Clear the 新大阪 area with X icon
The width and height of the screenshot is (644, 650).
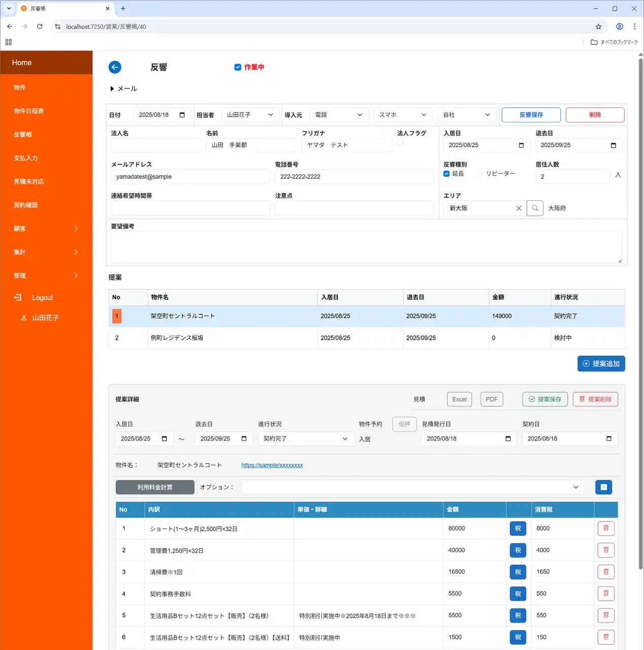pos(519,208)
